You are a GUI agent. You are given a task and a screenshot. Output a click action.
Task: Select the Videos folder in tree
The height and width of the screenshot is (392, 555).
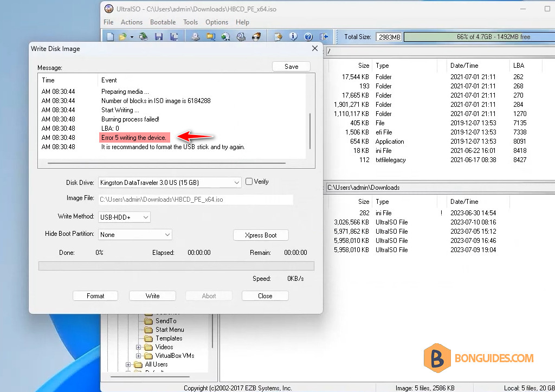[164, 347]
